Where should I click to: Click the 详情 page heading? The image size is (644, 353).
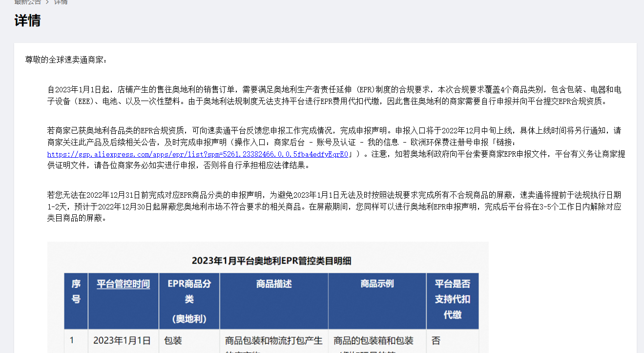27,21
